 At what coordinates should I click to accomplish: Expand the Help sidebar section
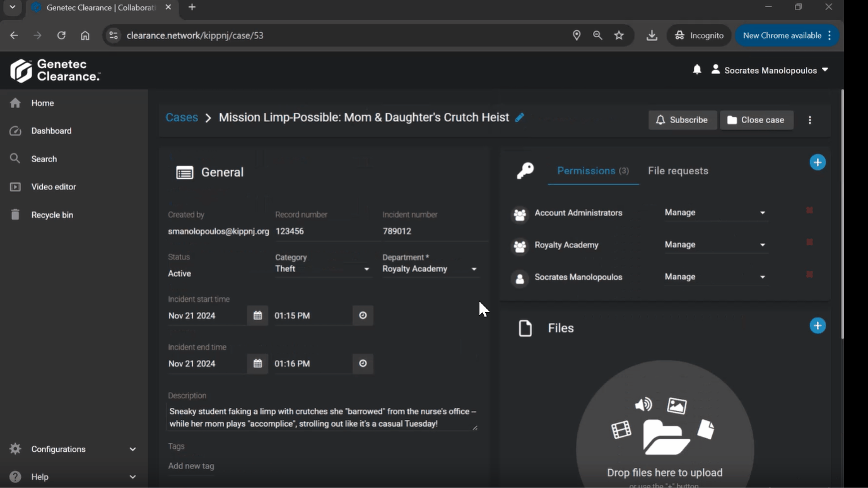click(73, 477)
